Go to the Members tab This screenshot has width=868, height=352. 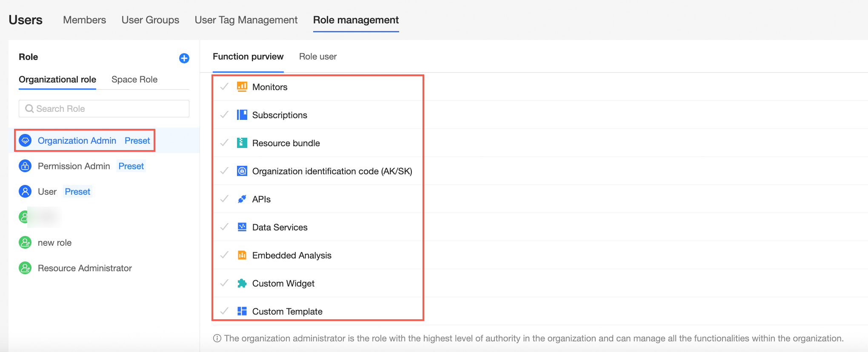84,20
